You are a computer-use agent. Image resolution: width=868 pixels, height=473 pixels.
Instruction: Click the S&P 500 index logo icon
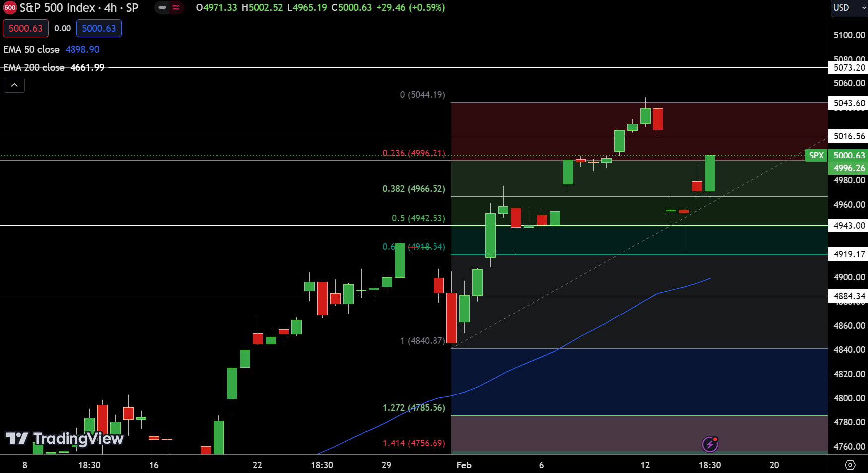click(x=10, y=8)
